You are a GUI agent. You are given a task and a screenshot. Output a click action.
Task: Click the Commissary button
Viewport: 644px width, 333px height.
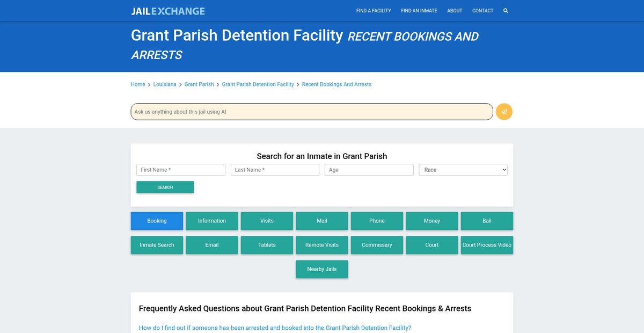pyautogui.click(x=377, y=245)
